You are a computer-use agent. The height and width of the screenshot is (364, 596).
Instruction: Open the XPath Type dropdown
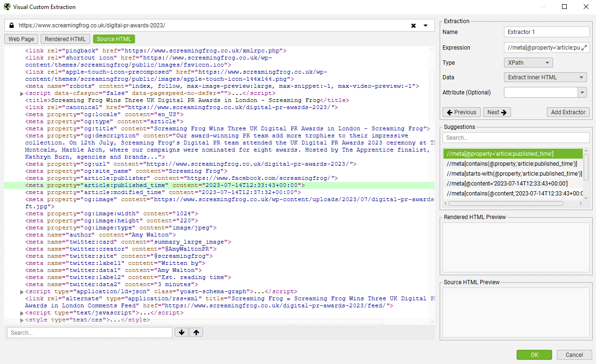pos(528,62)
